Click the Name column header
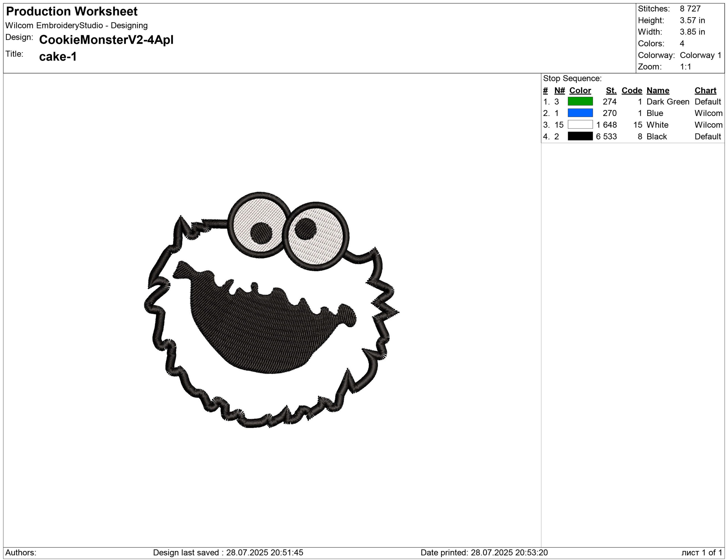 (x=658, y=90)
